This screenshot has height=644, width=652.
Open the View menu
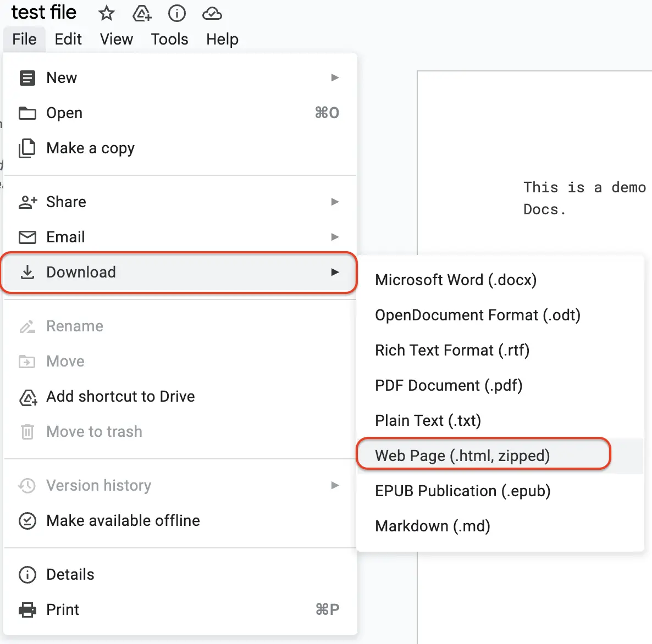117,39
